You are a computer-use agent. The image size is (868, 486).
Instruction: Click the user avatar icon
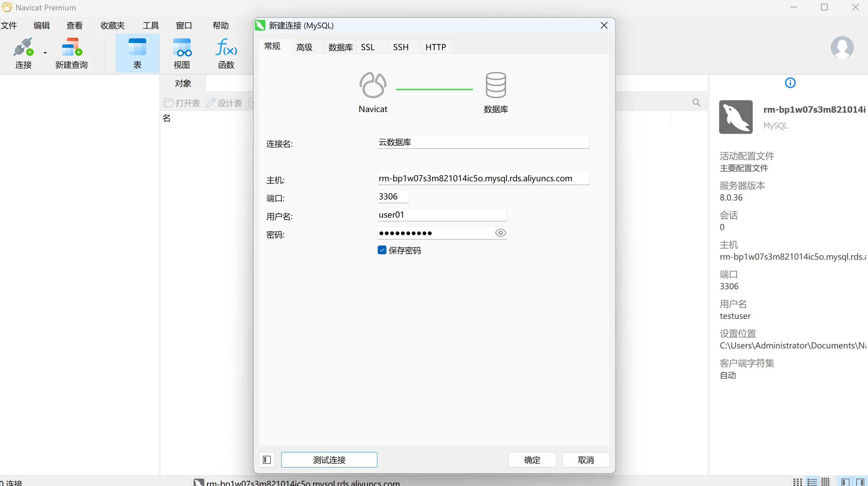click(x=842, y=47)
